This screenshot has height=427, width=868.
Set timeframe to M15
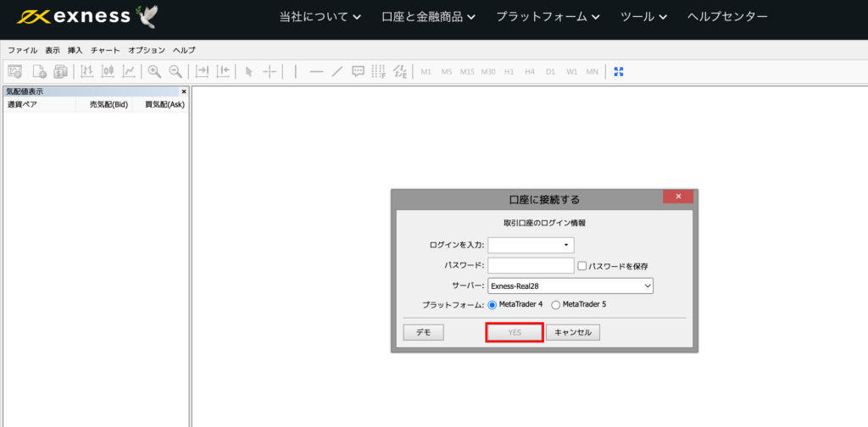click(x=467, y=72)
